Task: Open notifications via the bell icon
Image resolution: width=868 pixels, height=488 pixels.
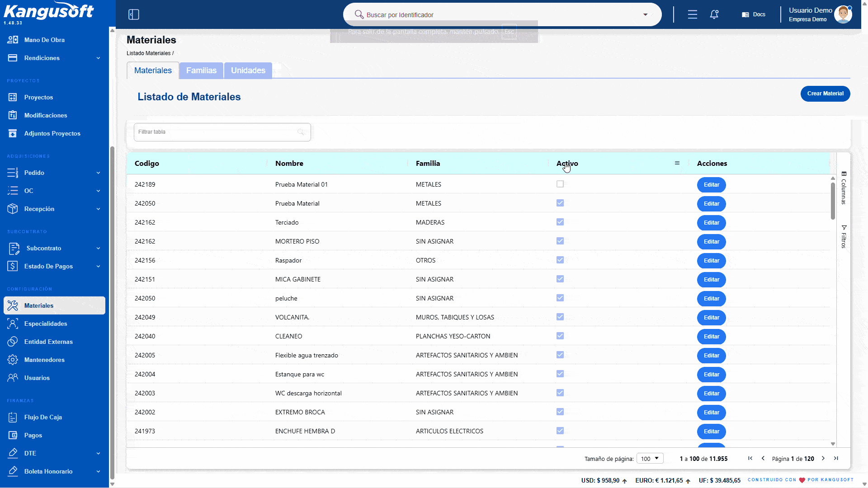Action: pos(714,14)
